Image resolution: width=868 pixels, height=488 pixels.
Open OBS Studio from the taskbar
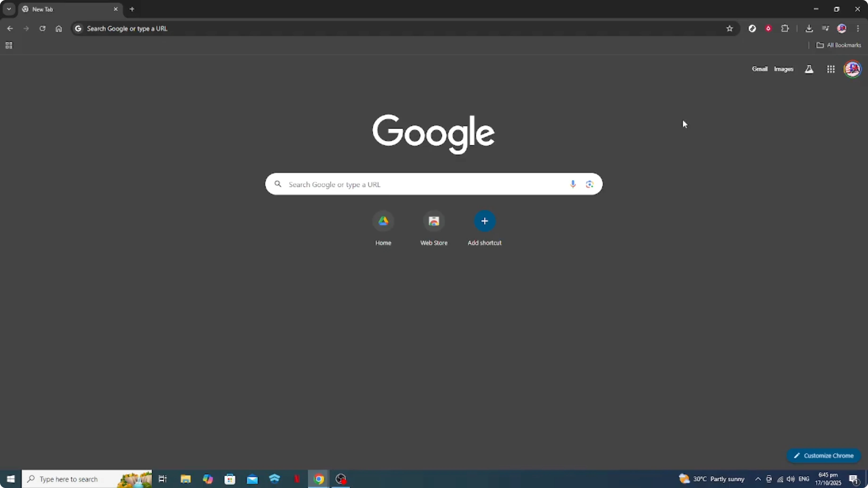[x=341, y=479]
